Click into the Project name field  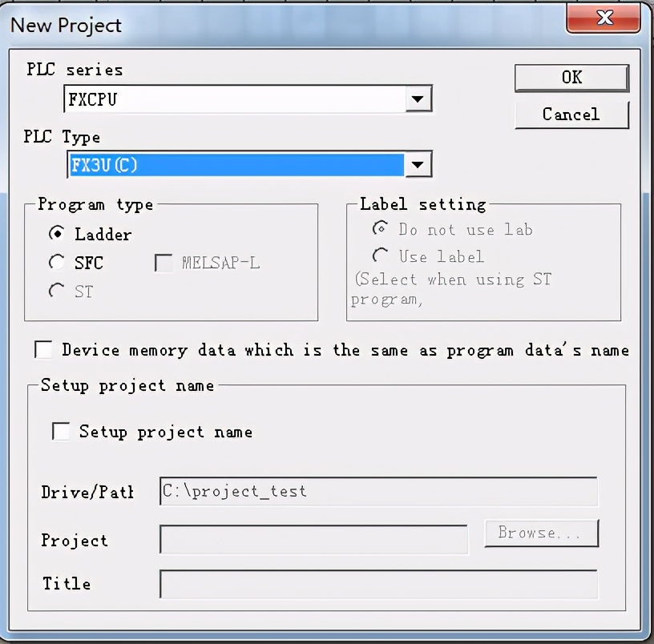coord(313,539)
